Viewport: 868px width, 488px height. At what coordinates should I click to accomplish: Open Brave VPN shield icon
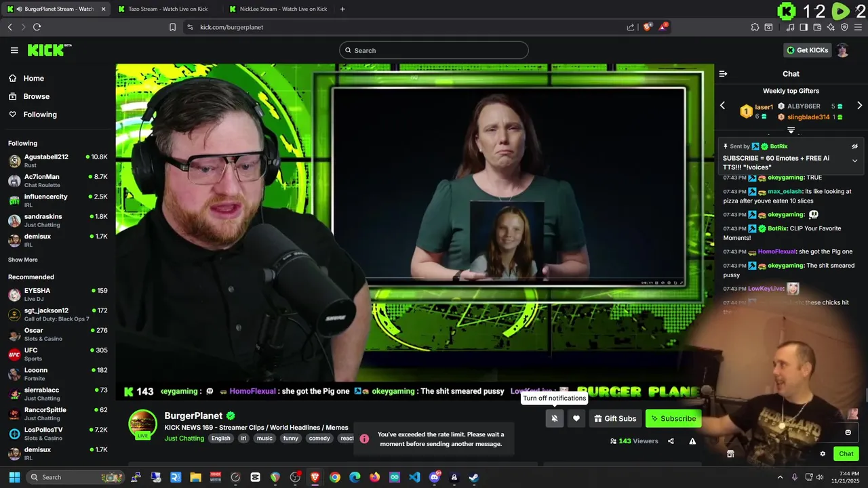coord(844,27)
